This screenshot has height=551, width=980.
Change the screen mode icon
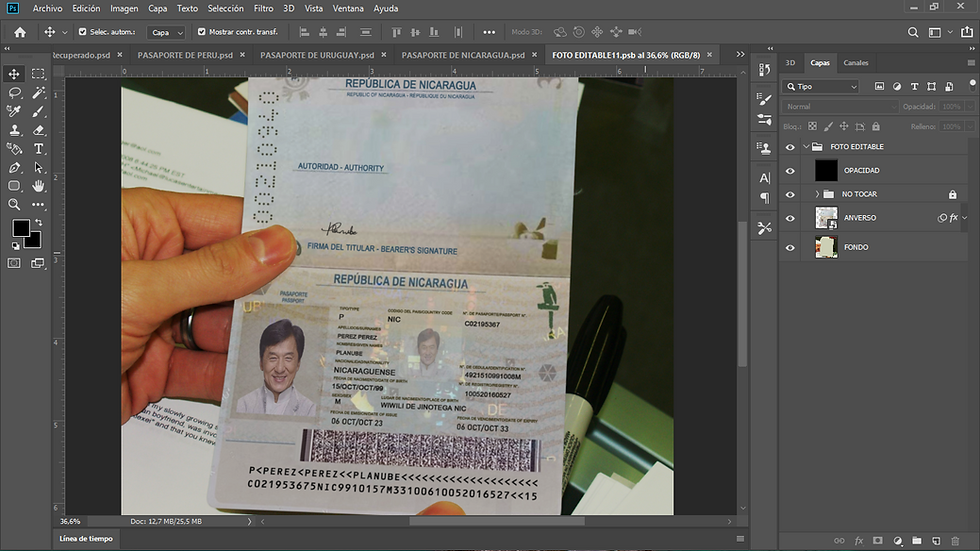[x=38, y=263]
